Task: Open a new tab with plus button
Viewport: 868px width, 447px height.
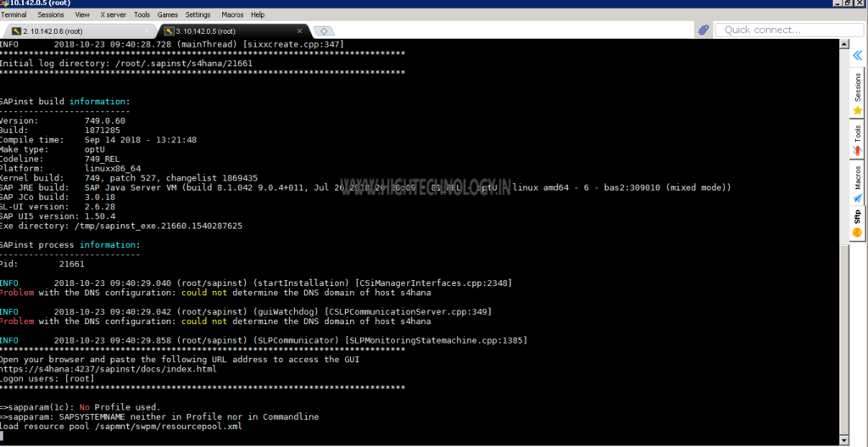Action: [x=324, y=31]
